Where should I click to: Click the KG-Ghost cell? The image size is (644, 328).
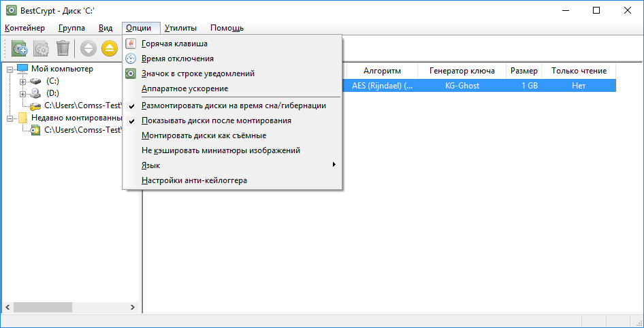point(462,86)
